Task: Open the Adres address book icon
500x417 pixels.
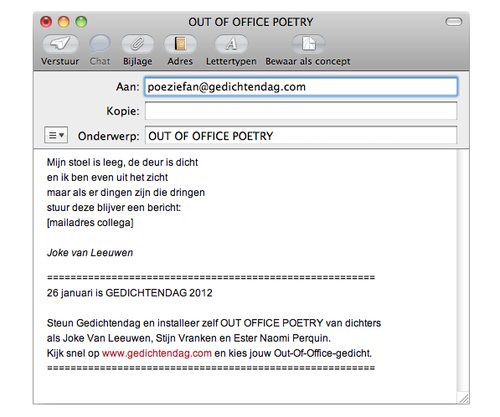Action: point(180,44)
